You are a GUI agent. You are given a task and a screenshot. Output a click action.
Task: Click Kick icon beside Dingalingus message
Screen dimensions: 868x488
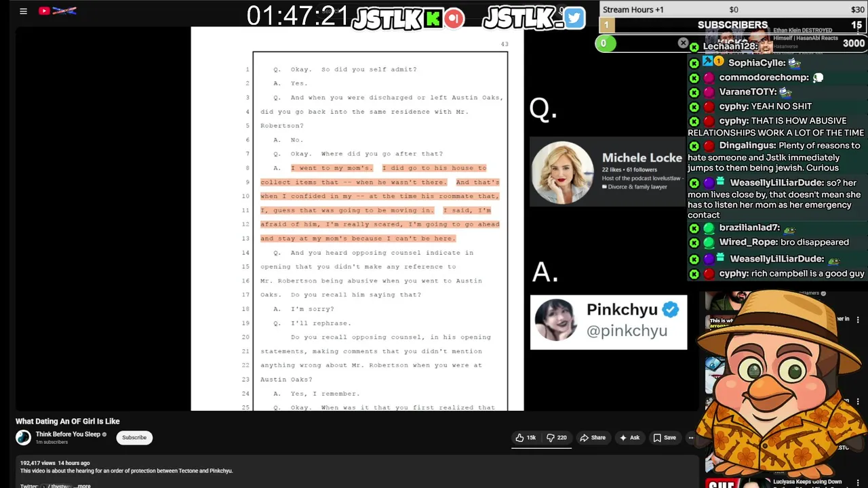point(694,146)
